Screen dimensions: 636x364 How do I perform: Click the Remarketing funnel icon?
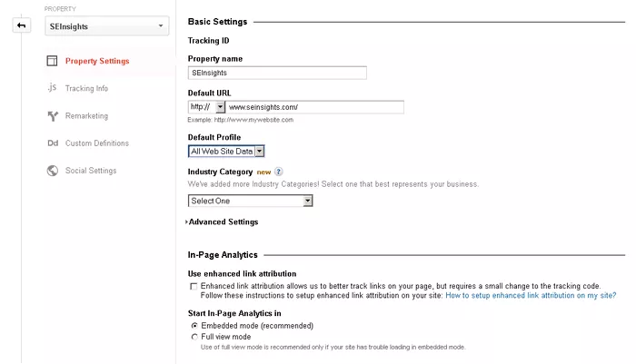tap(52, 116)
